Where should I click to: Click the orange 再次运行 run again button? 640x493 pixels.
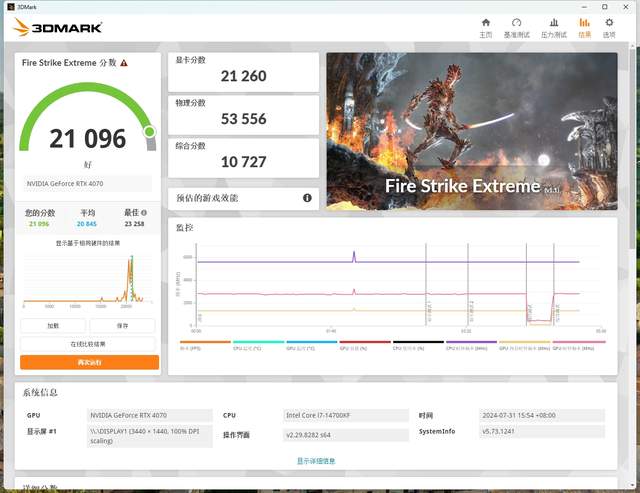(89, 362)
